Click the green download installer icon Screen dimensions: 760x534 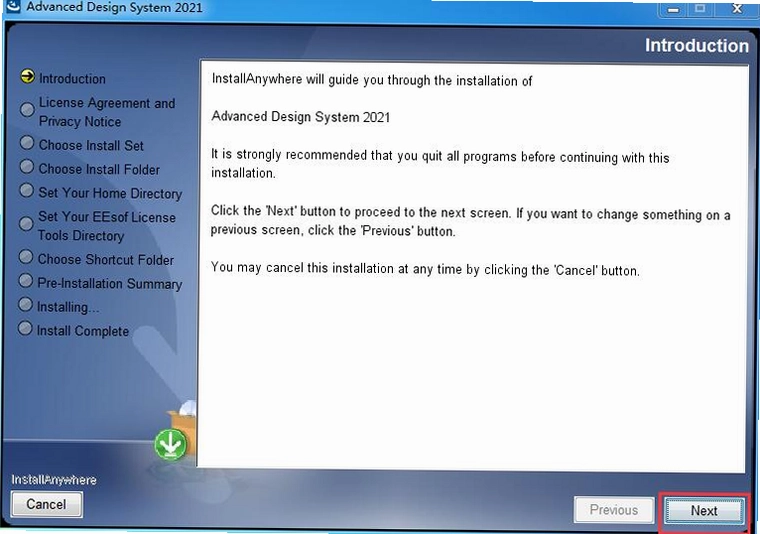tap(171, 444)
